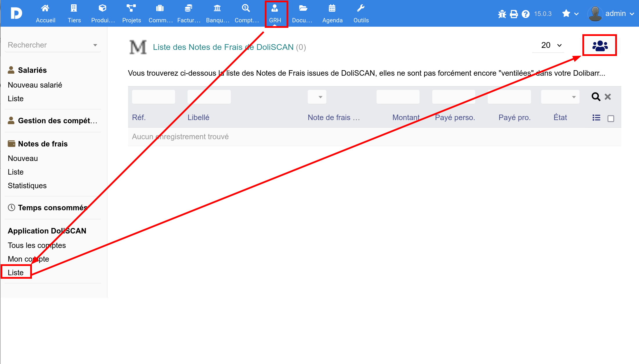Sort by État column header
The image size is (639, 364).
click(x=560, y=117)
